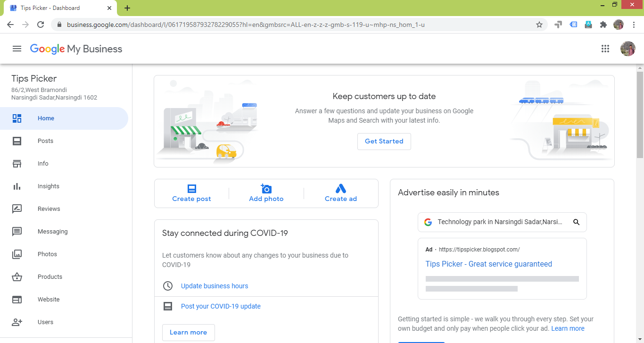This screenshot has height=343, width=644.
Task: Click the scrollbar up arrow
Action: coord(640,67)
